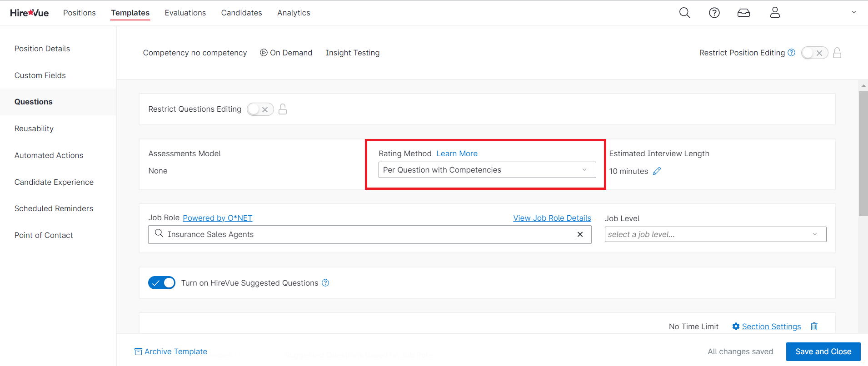Expand the account chevron in top right

853,12
